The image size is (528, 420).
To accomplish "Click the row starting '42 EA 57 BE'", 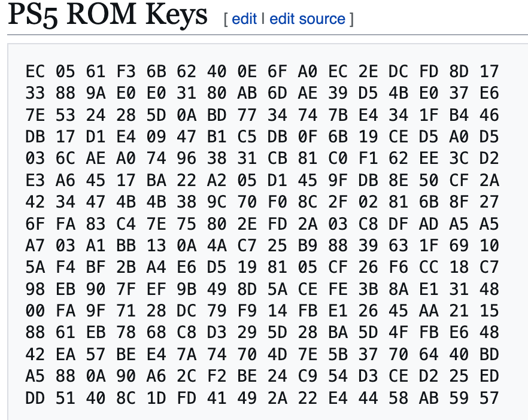I will [x=262, y=354].
